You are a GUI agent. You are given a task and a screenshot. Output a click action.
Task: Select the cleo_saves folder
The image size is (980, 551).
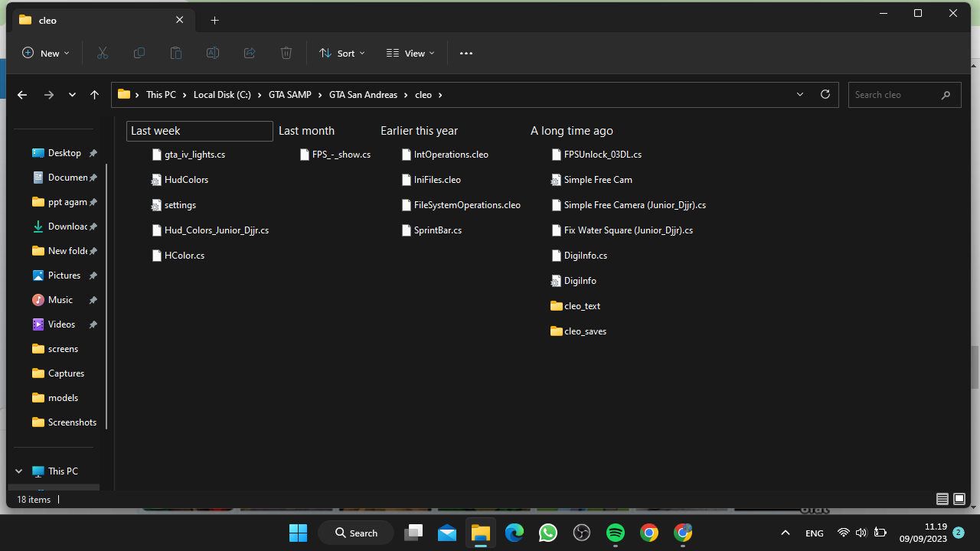(579, 331)
